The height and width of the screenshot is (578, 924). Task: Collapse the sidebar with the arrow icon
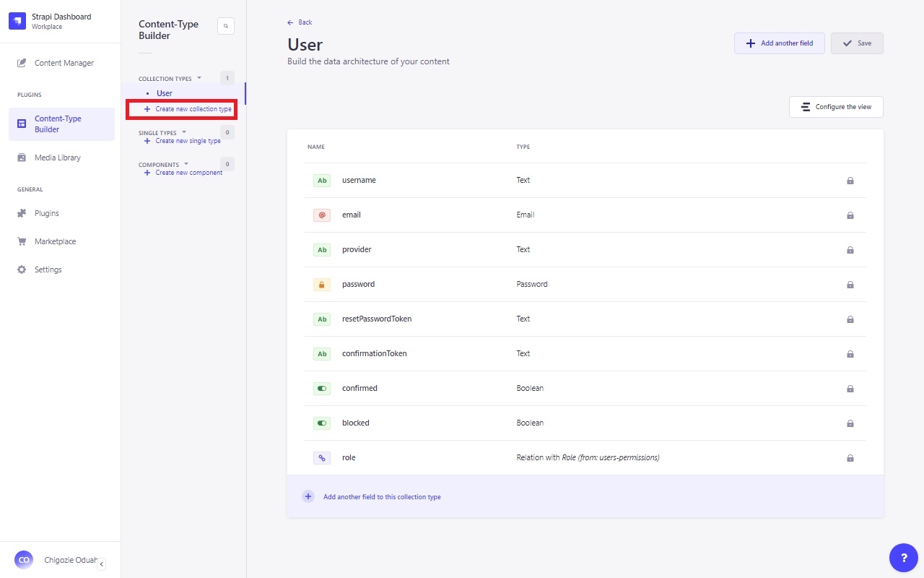tap(101, 564)
